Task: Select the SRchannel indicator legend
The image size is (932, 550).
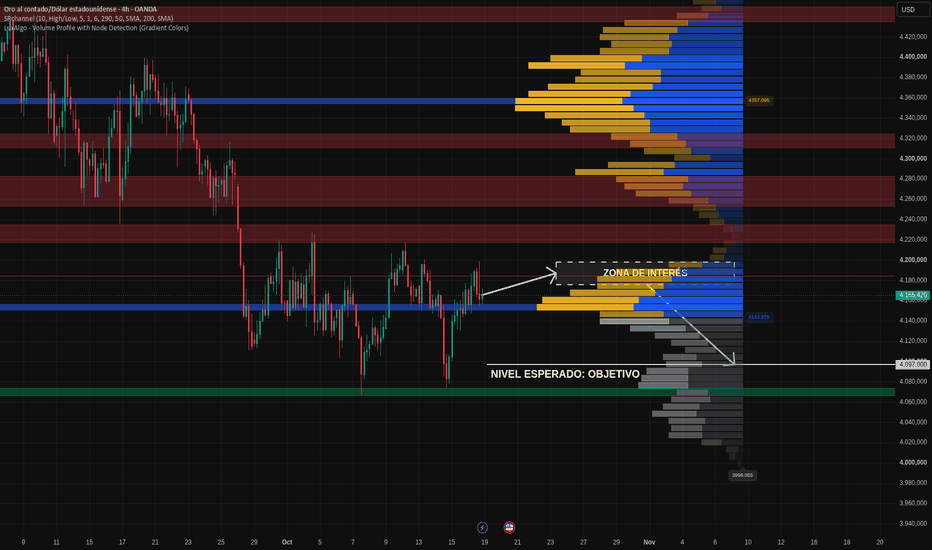Action: click(89, 18)
